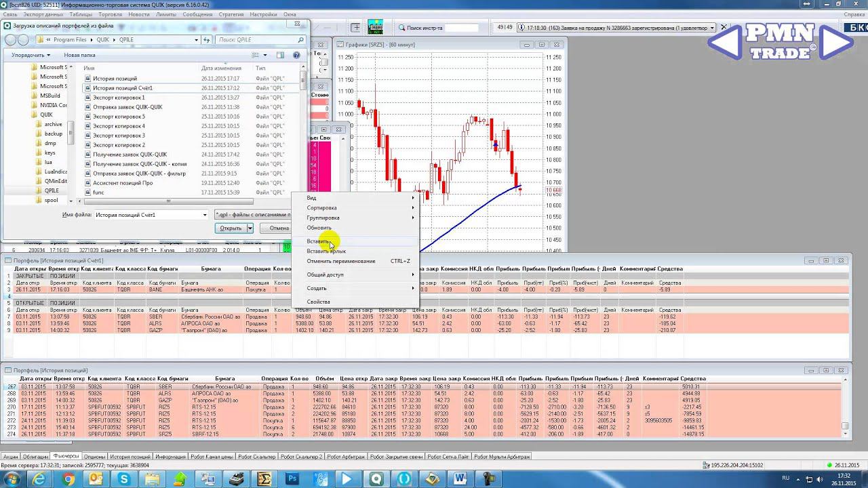The image size is (868, 488).
Task: Sort files by the 'Дата изменения' column header
Action: (x=221, y=68)
